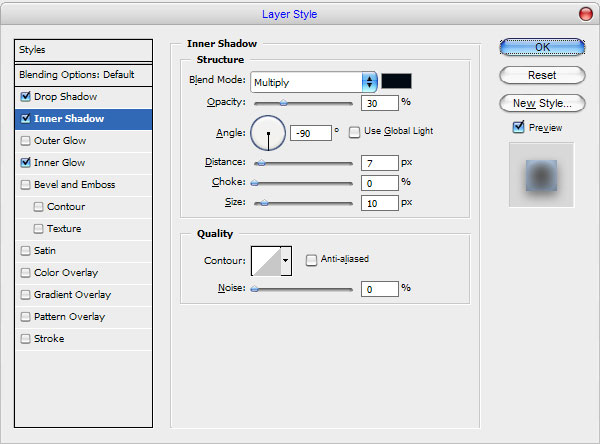Uncheck the Inner Shadow checkbox
This screenshot has width=600, height=444.
[x=25, y=119]
